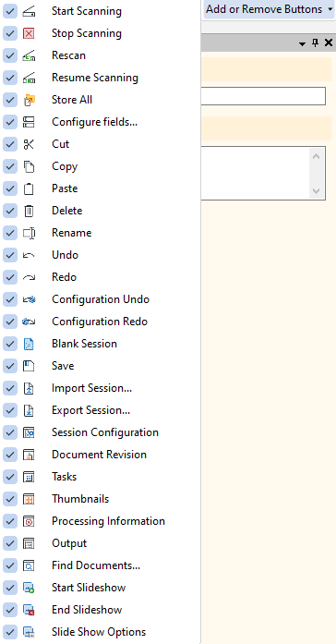Image resolution: width=336 pixels, height=644 pixels.
Task: Click inside the multi-line text area
Action: pyautogui.click(x=255, y=173)
